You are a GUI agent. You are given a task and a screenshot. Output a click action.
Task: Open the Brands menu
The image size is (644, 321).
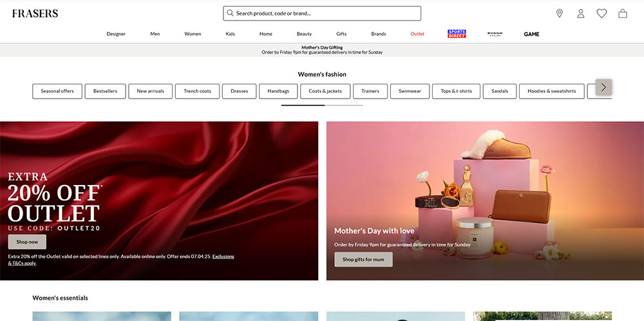click(x=378, y=34)
